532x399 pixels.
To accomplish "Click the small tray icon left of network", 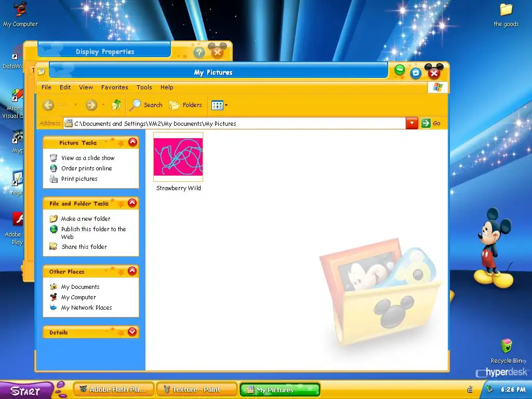I will point(470,390).
